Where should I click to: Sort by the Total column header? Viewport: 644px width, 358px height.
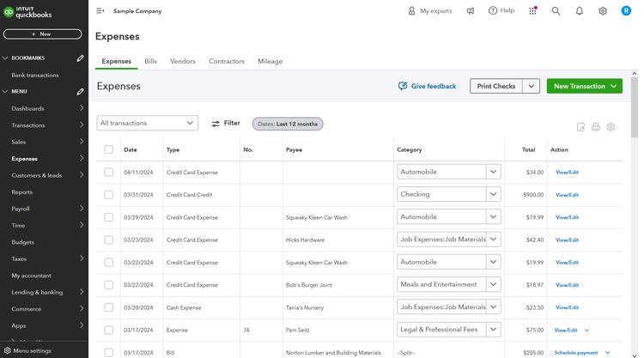(x=528, y=150)
